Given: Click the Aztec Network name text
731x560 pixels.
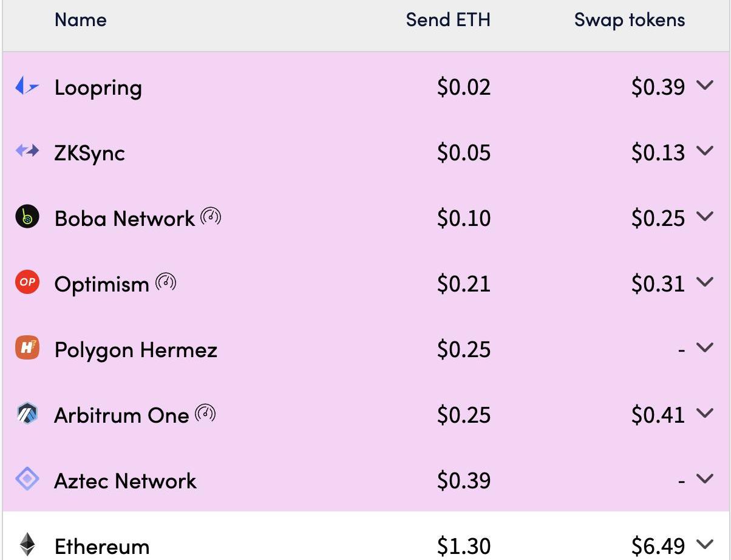Looking at the screenshot, I should [125, 481].
